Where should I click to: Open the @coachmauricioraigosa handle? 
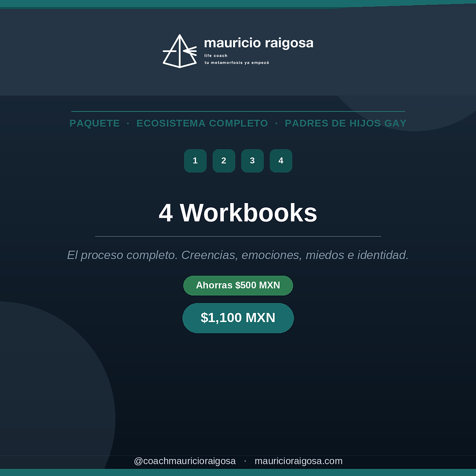coord(185,461)
